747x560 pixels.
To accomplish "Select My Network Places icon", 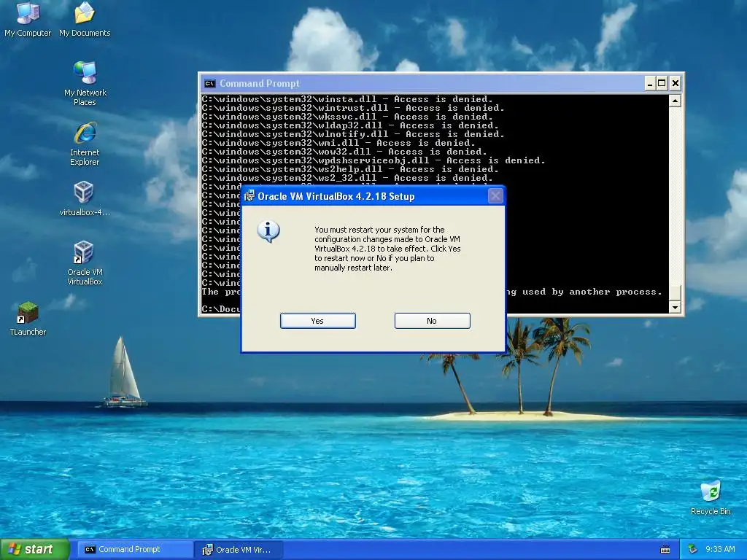I will (85, 83).
